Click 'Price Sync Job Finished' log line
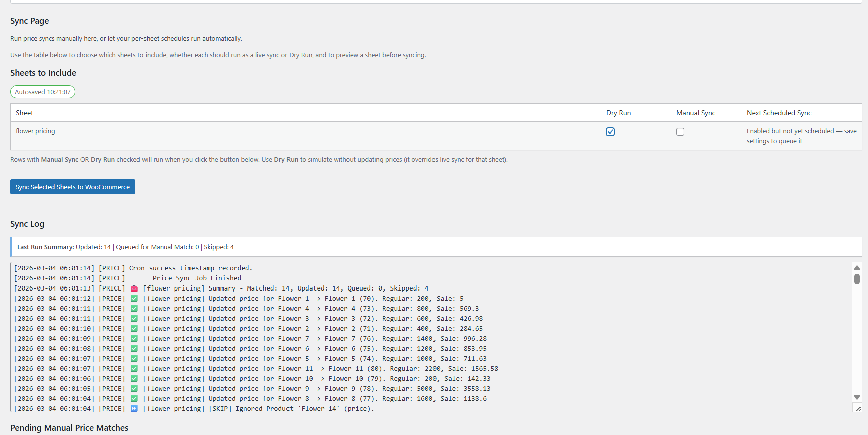Viewport: 868px width, 435px height. click(139, 278)
